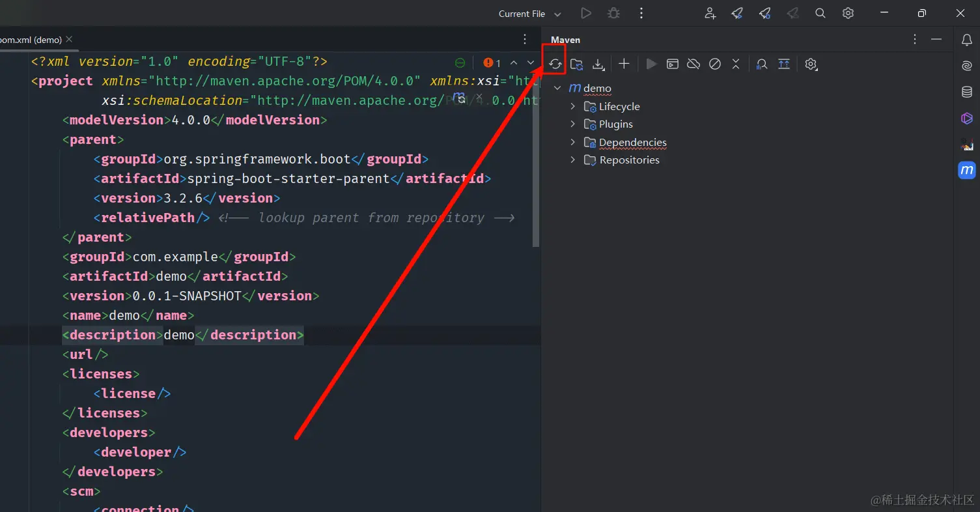Click the Run button in top toolbar
Viewport: 980px width, 512px height.
(x=586, y=13)
